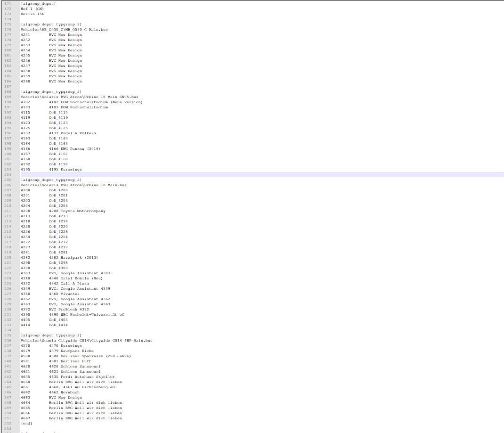504x433 pixels.
Task: Click the 'Citywide GN14 6HP Main.bus' path line
Action: pos(86,340)
